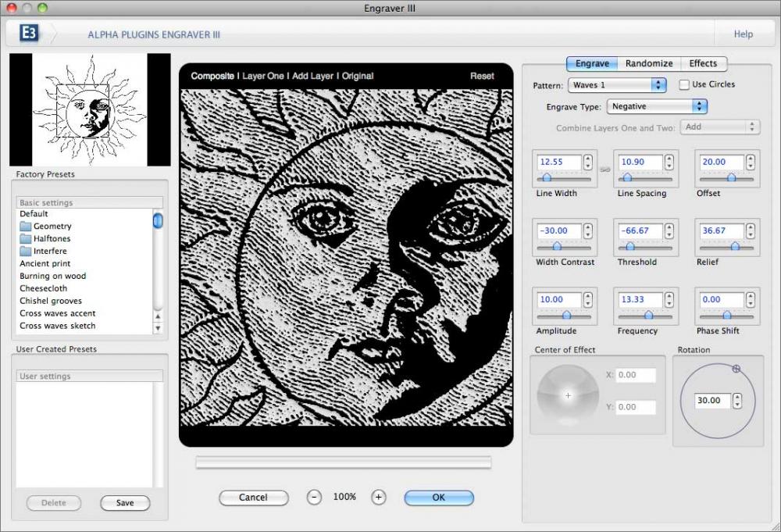
Task: Open the Halftones presets folder
Action: tap(50, 238)
